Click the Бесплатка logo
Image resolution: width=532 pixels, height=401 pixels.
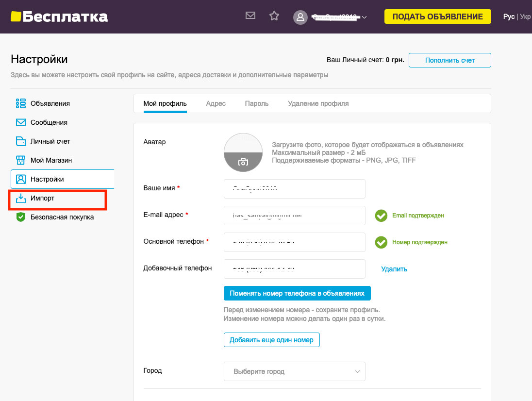pos(59,17)
